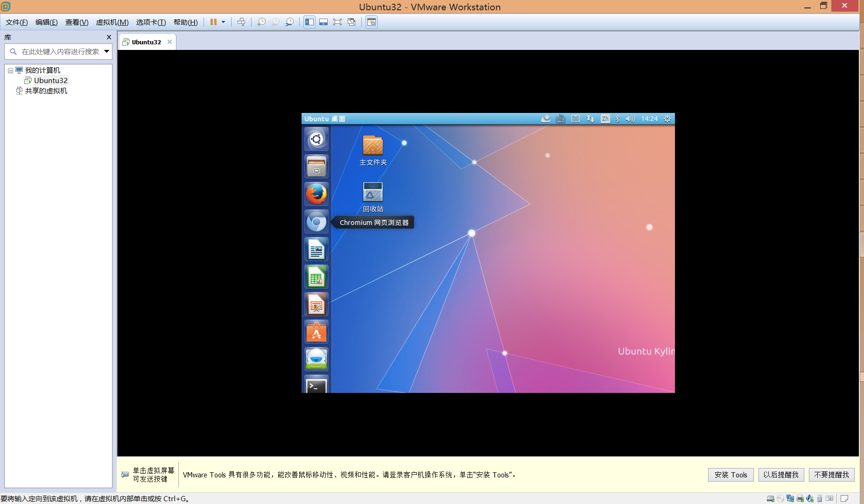Open the snapshot manager
Image resolution: width=864 pixels, height=504 pixels.
[290, 22]
